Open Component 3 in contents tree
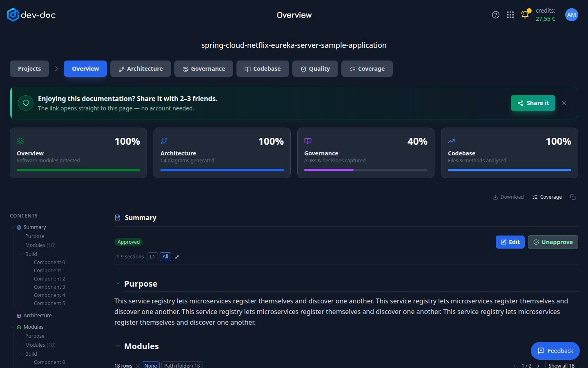 [49, 287]
